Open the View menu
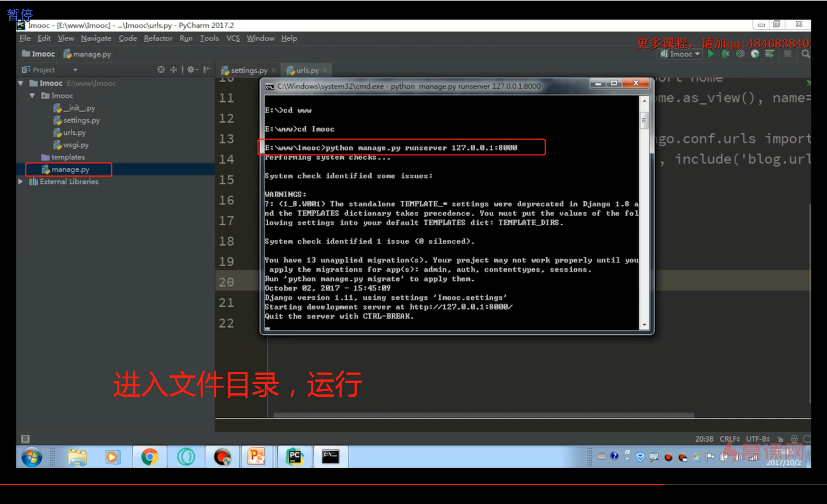 click(66, 38)
